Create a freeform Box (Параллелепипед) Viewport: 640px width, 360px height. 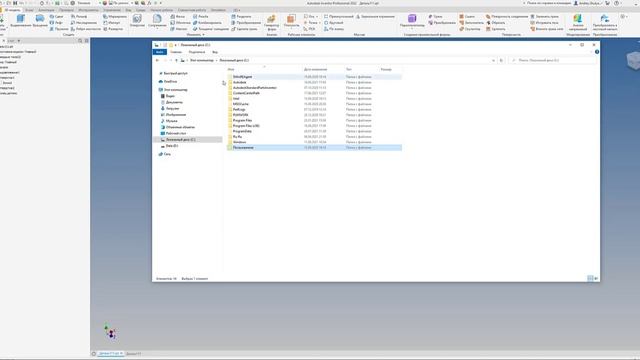[412, 20]
